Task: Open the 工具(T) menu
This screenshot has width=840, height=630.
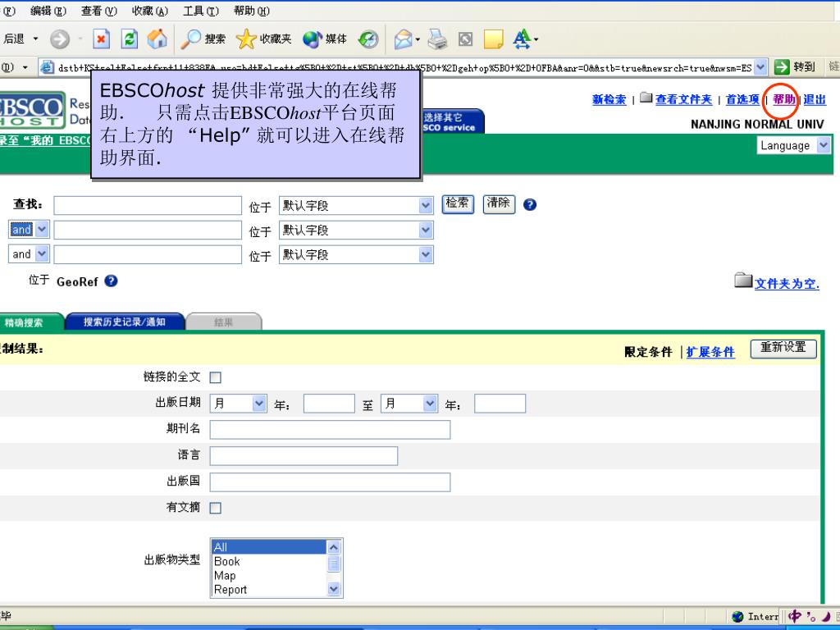Action: [201, 11]
